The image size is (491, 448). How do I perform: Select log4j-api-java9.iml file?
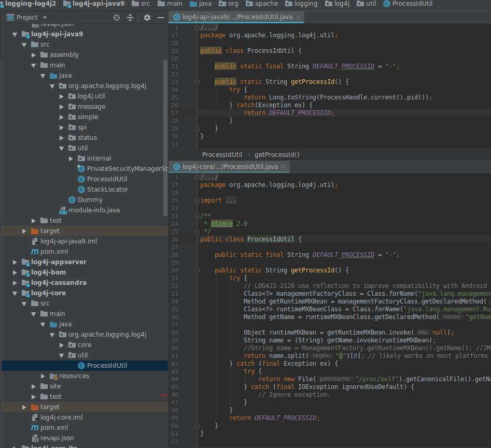[64, 241]
